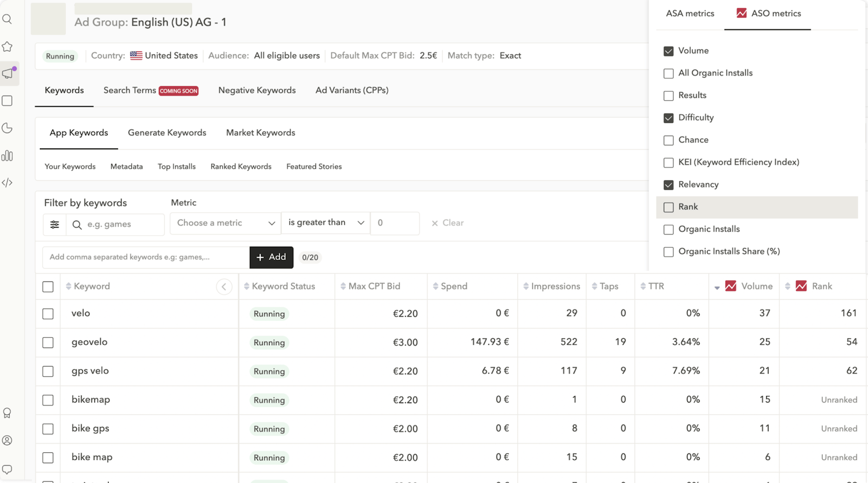Enable the Rank metric checkbox

pyautogui.click(x=668, y=207)
